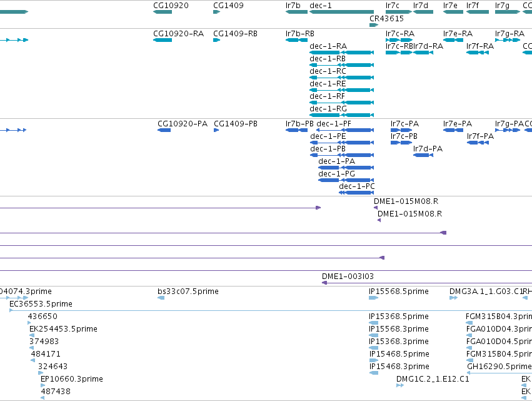Select the dec-1-PG protein feature
Image resolution: width=532 pixels, height=401 pixels.
tap(346, 180)
